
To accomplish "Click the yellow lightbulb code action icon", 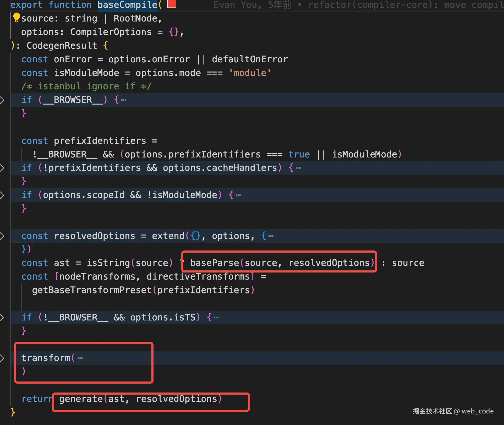I will [17, 18].
